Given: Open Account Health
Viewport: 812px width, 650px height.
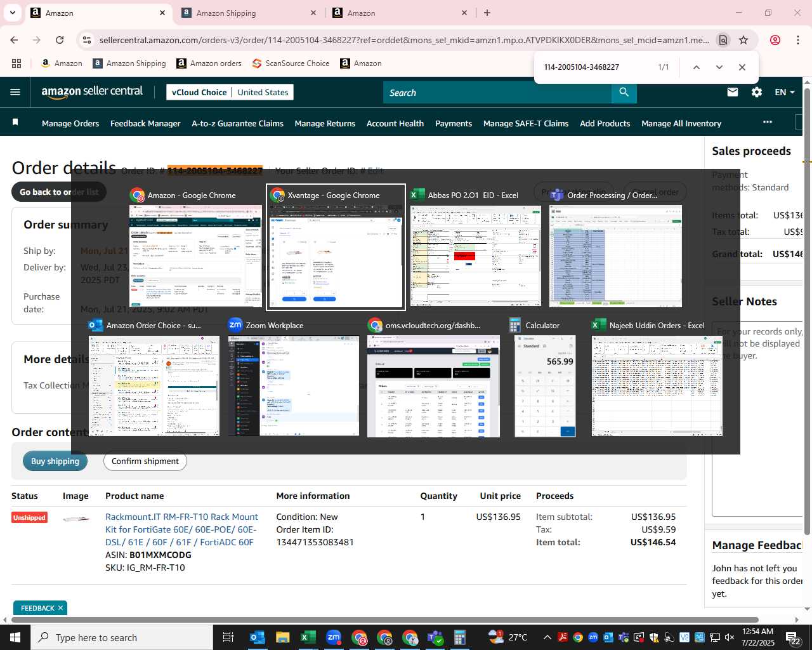Looking at the screenshot, I should tap(395, 124).
